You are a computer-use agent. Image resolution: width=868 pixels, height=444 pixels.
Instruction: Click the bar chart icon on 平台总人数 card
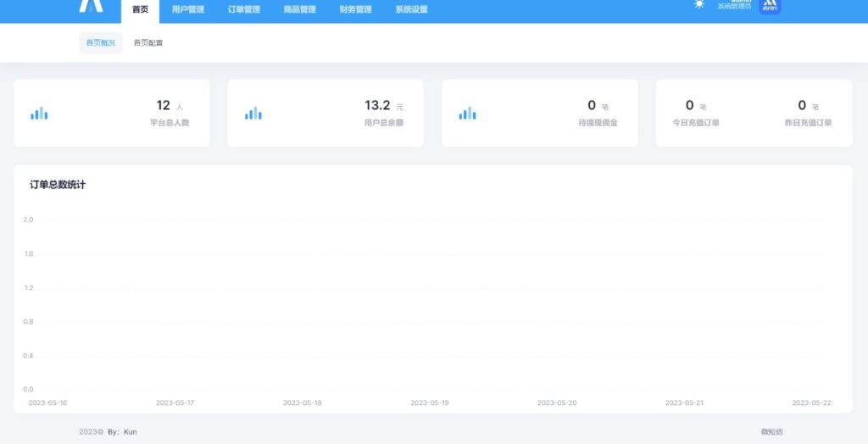[x=39, y=114]
